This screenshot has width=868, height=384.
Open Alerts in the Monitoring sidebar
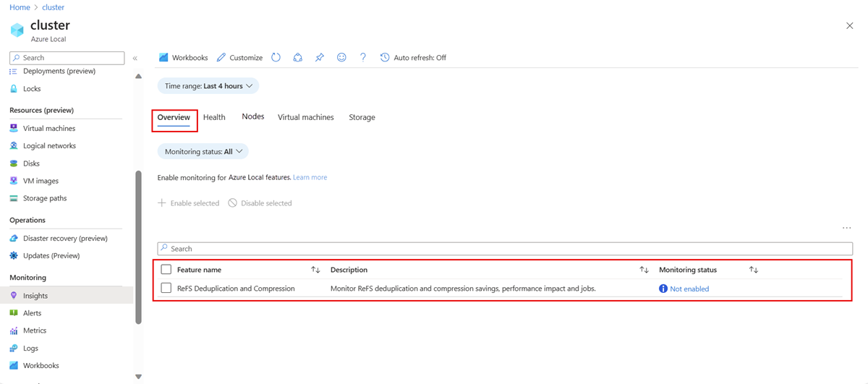[32, 313]
